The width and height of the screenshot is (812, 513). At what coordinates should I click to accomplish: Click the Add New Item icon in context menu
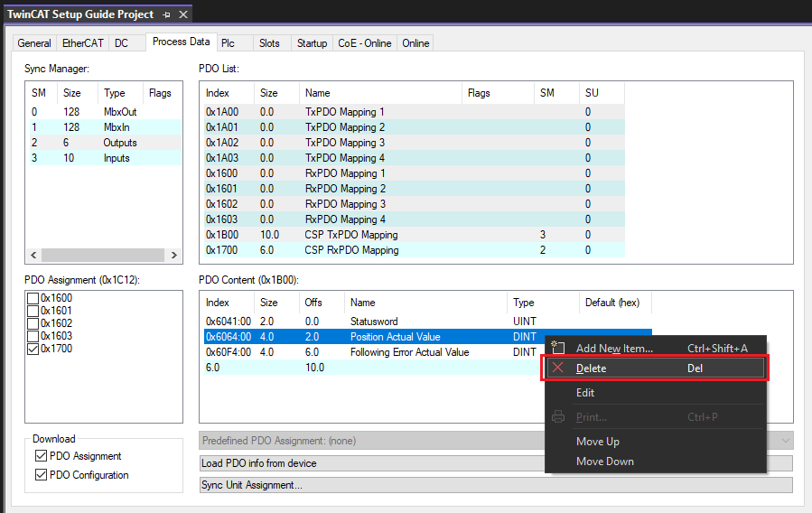[557, 348]
